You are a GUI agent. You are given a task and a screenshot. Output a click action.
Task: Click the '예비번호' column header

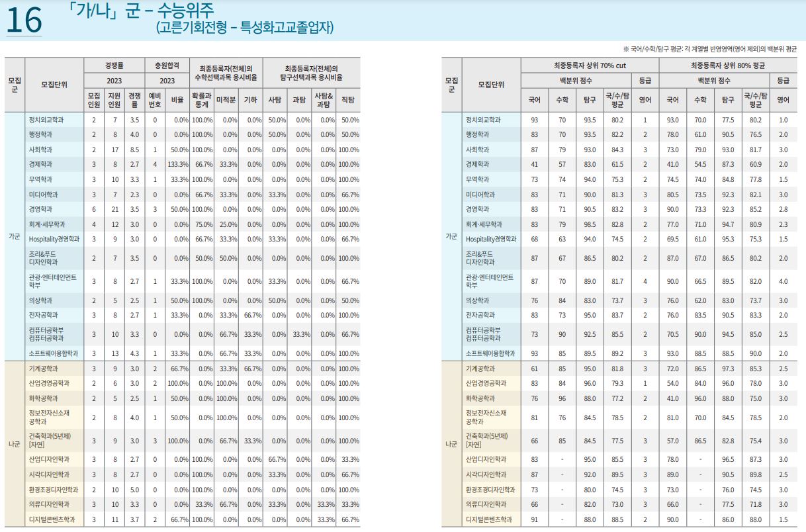pos(155,100)
